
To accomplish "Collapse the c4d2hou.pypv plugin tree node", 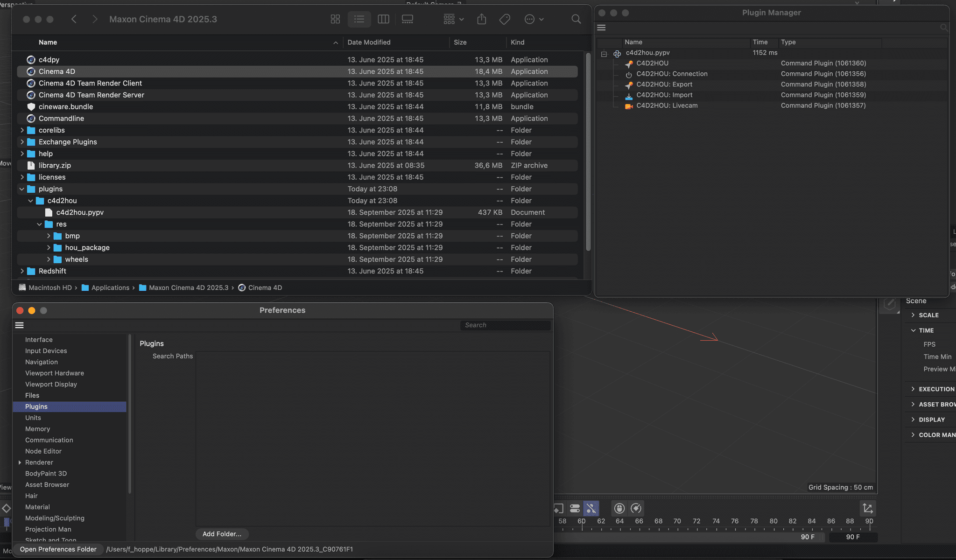I will tap(604, 54).
